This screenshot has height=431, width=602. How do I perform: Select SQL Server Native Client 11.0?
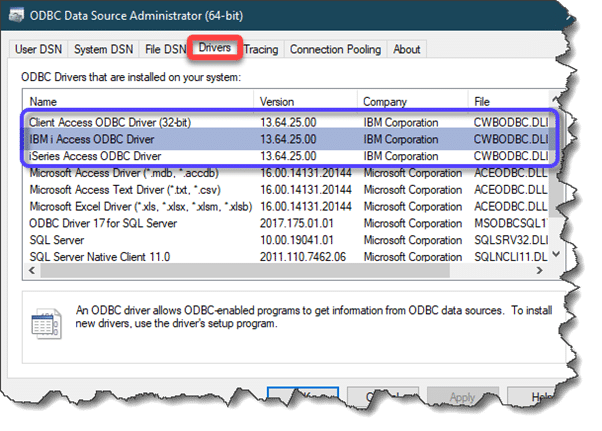pos(100,257)
